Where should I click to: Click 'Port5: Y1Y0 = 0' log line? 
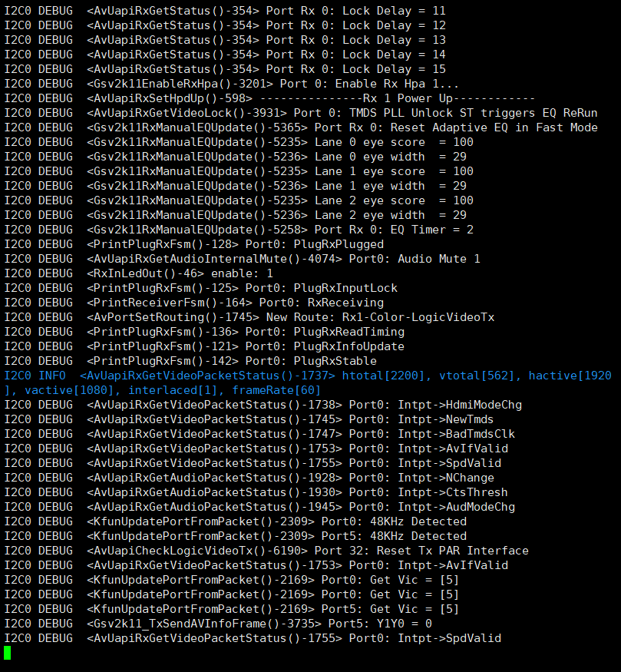[218, 623]
